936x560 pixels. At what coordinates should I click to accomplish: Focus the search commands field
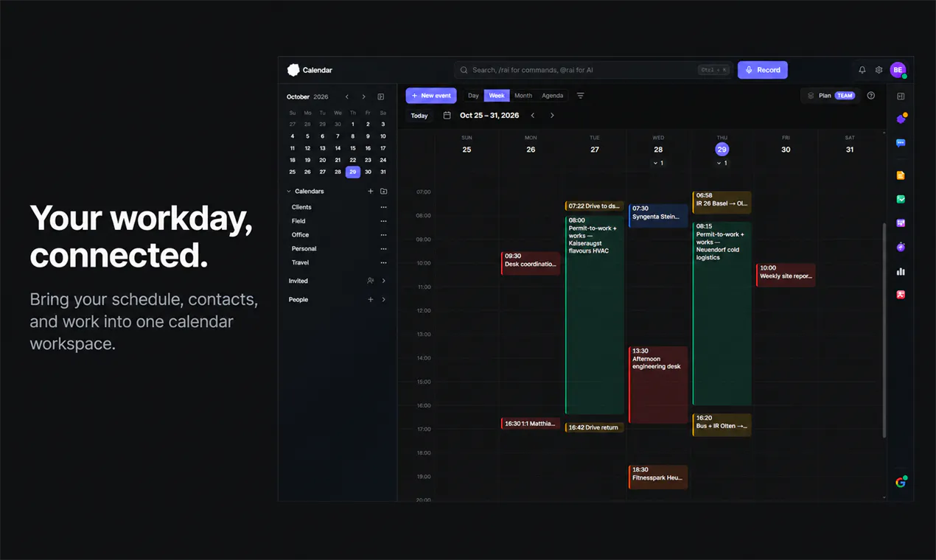(x=593, y=70)
